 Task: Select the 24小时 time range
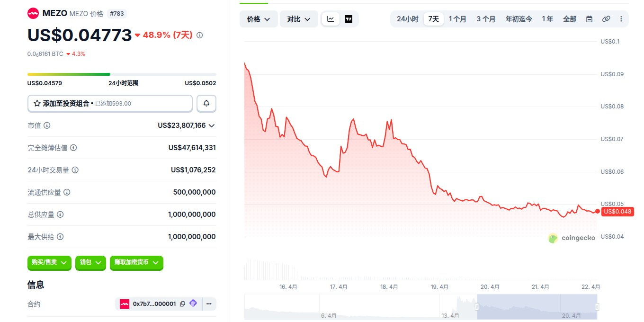[x=408, y=19]
